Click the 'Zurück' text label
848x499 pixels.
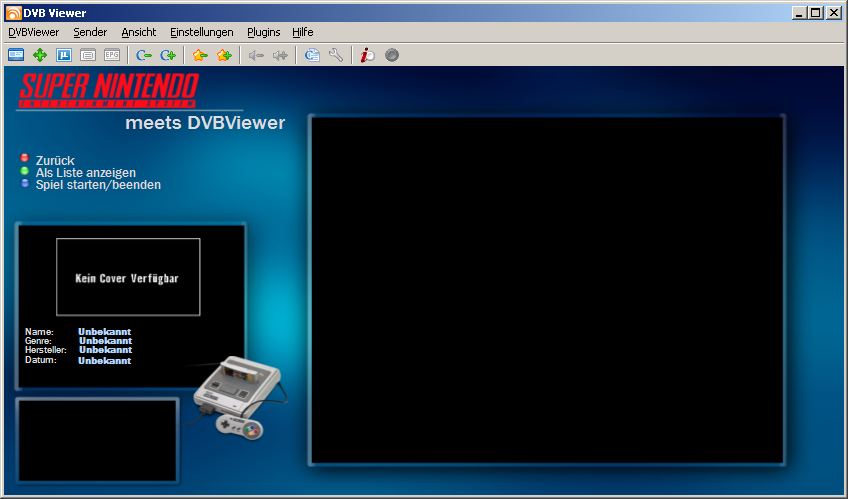(55, 161)
